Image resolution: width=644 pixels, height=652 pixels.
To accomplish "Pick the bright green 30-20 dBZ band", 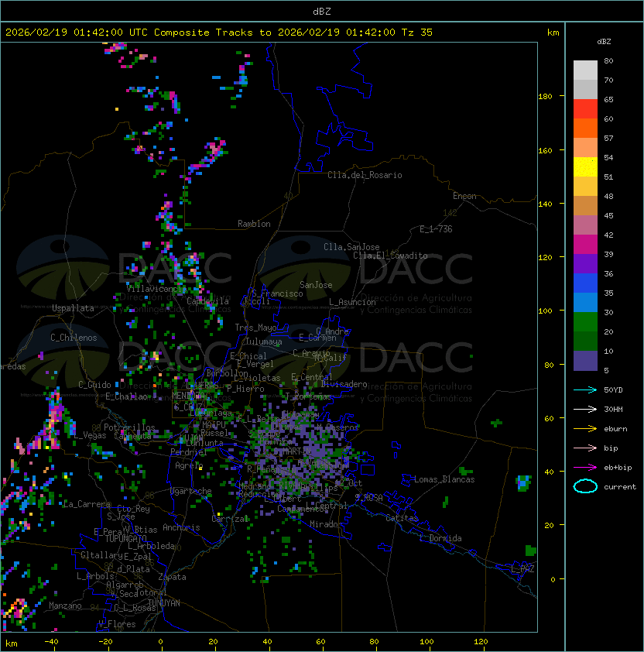I will 585,322.
